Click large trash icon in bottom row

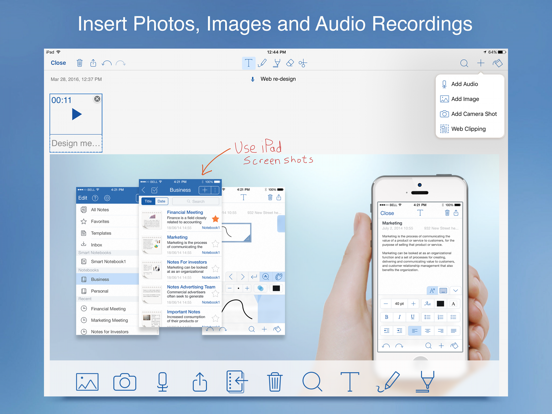point(275,382)
